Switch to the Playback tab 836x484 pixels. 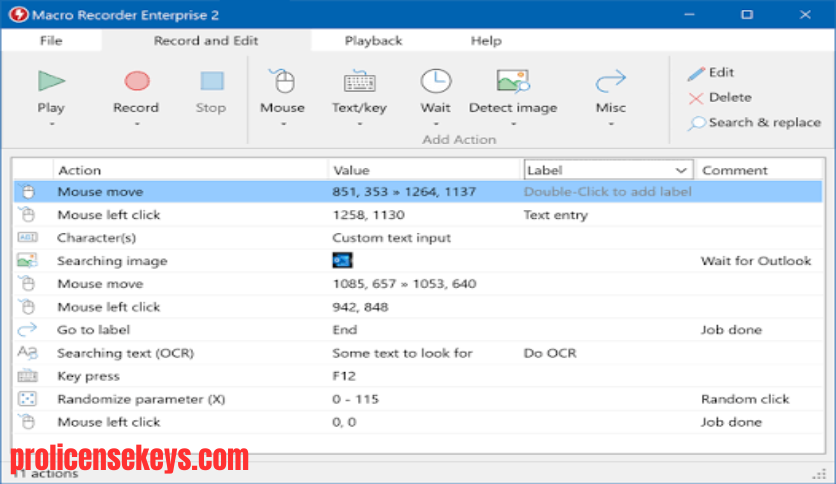coord(373,41)
